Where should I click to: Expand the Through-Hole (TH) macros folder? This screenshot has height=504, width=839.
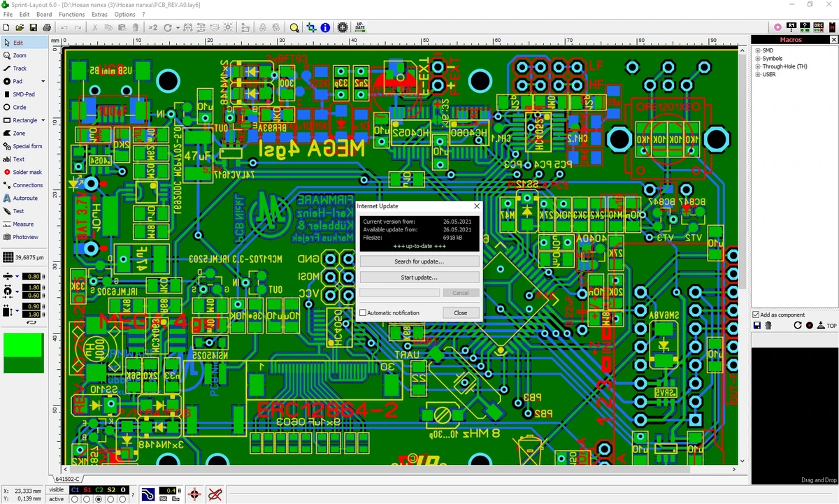(758, 66)
